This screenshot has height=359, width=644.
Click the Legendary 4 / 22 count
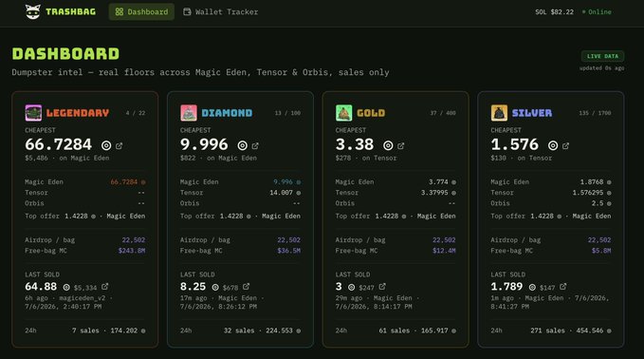click(136, 113)
